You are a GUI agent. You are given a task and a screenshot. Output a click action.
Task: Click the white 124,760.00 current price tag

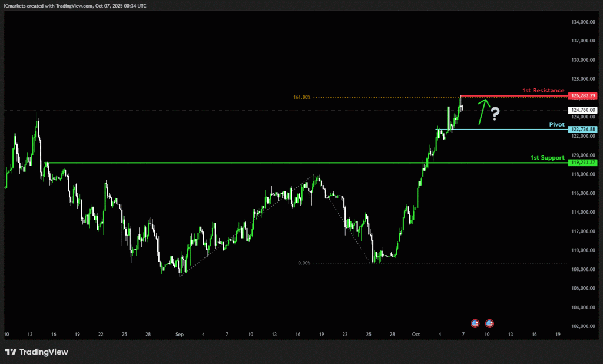point(583,110)
